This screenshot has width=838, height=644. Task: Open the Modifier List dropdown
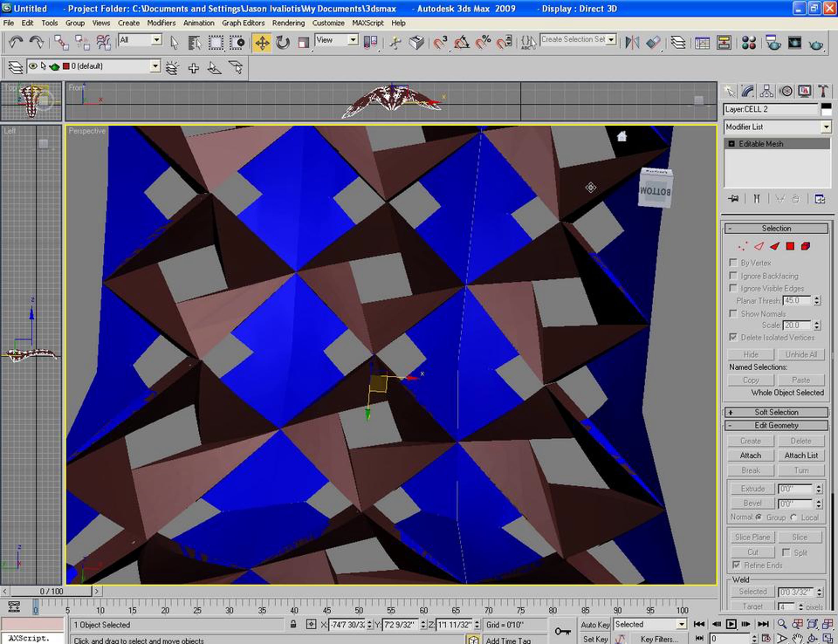coord(826,127)
